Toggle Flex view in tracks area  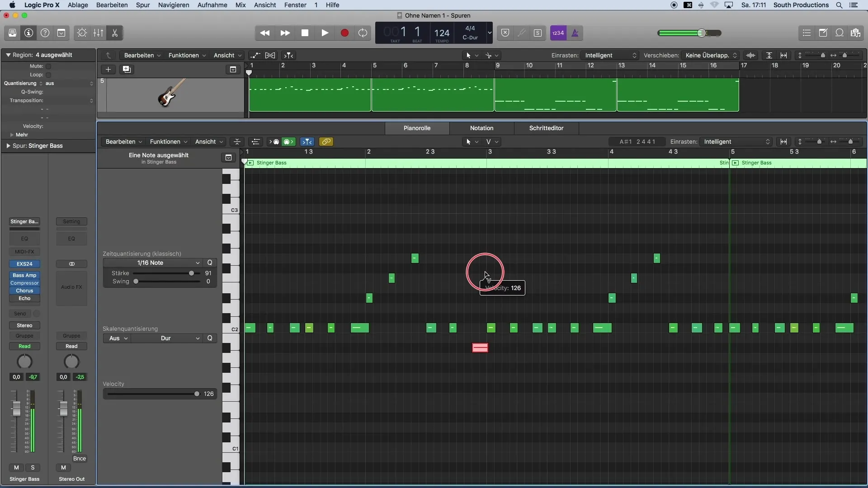[x=270, y=56]
